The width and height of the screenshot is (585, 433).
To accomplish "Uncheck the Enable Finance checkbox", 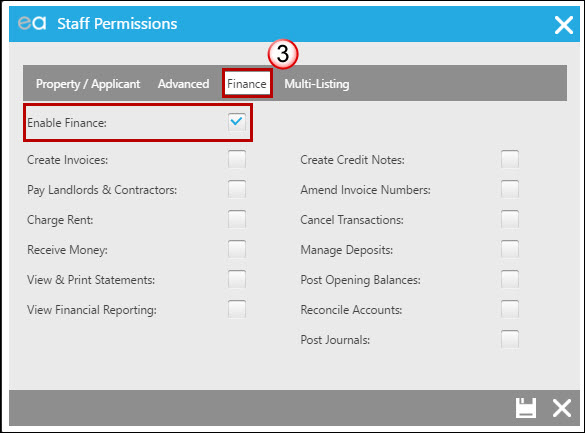I will pos(237,122).
